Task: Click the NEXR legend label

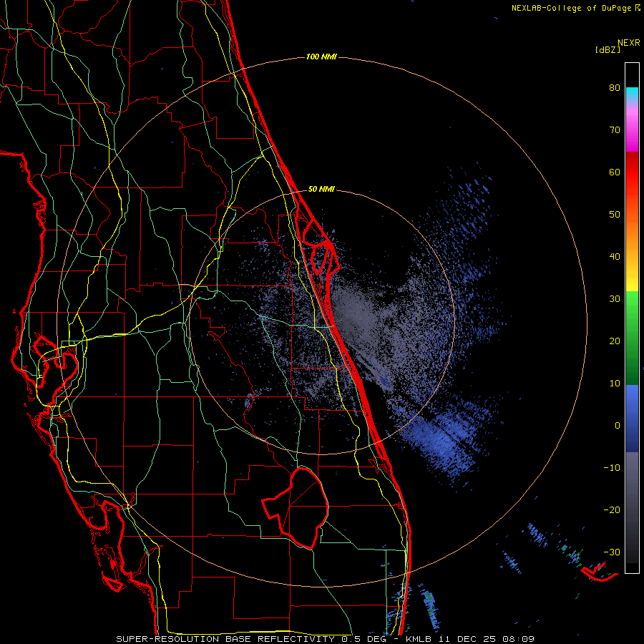Action: click(x=629, y=43)
